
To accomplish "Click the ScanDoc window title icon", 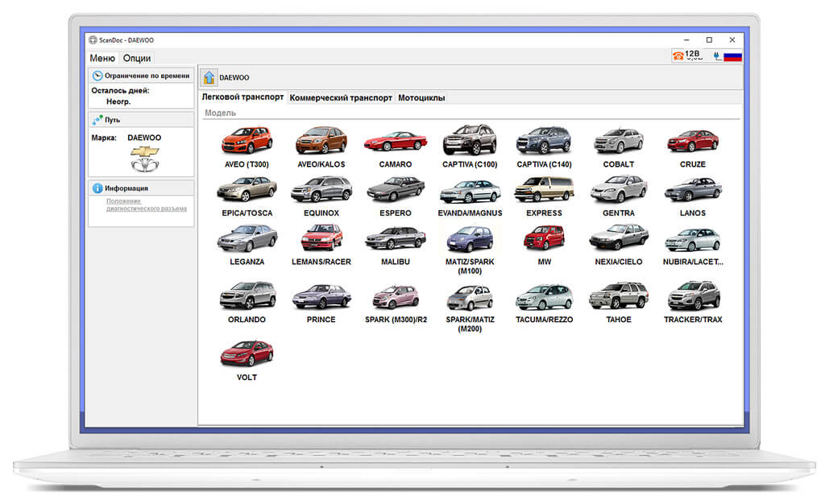I will [x=93, y=40].
